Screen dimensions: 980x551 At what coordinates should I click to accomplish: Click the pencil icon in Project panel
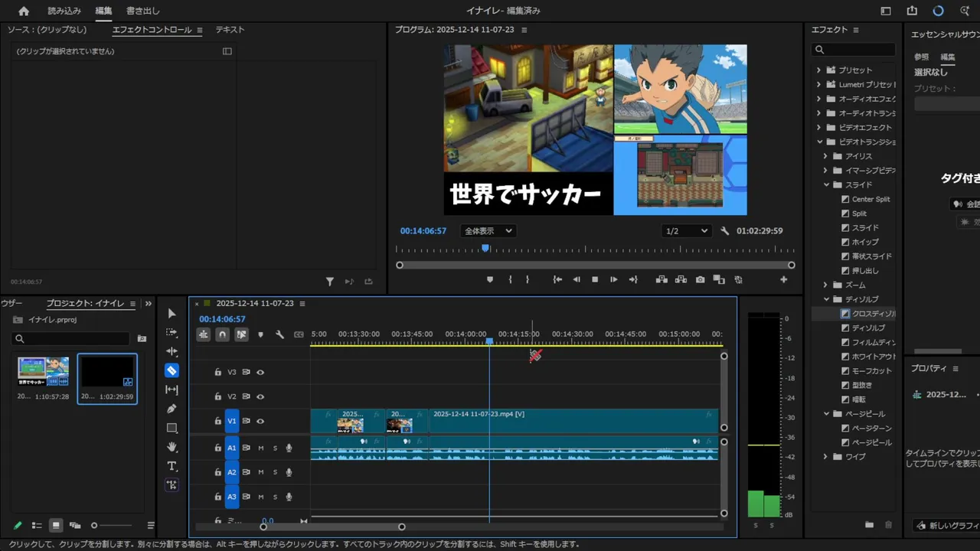pos(18,526)
